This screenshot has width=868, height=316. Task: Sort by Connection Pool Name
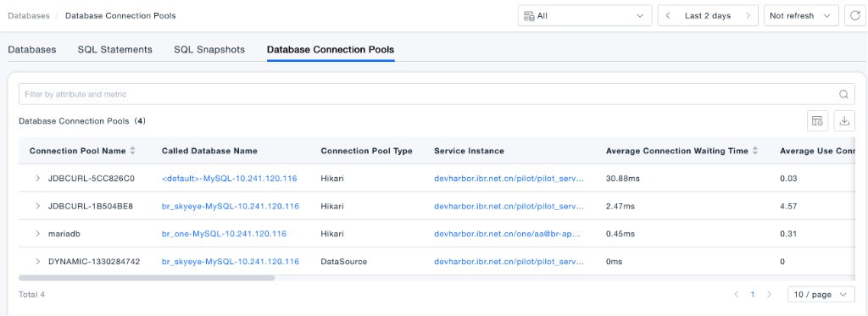pos(132,151)
